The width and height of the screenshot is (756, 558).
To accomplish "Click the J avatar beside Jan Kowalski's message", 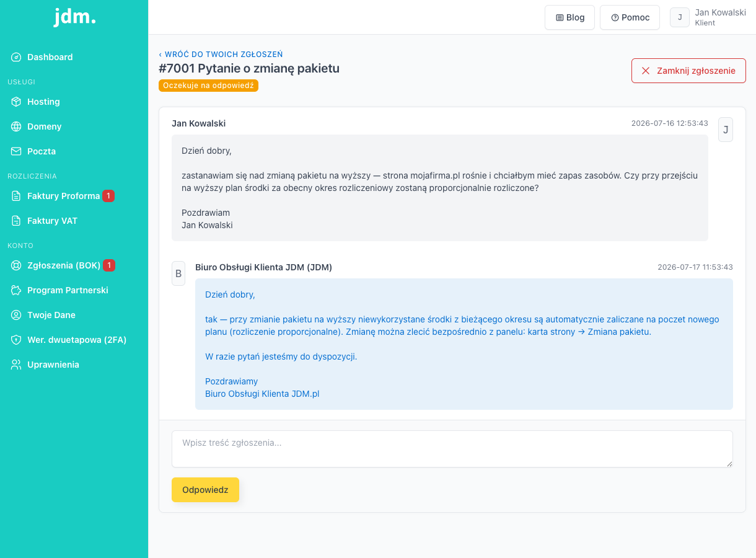I will point(726,130).
